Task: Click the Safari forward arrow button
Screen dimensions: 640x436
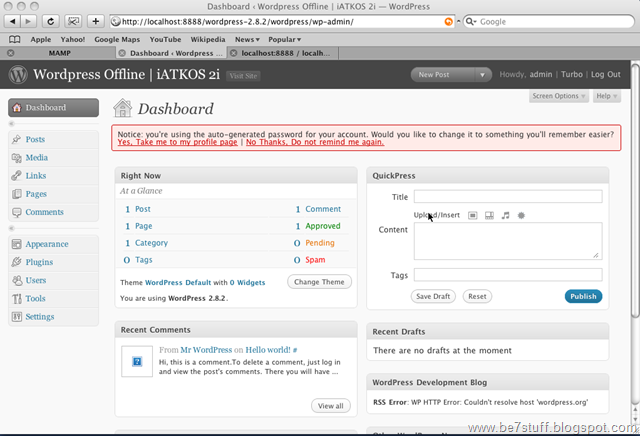Action: [x=28, y=21]
